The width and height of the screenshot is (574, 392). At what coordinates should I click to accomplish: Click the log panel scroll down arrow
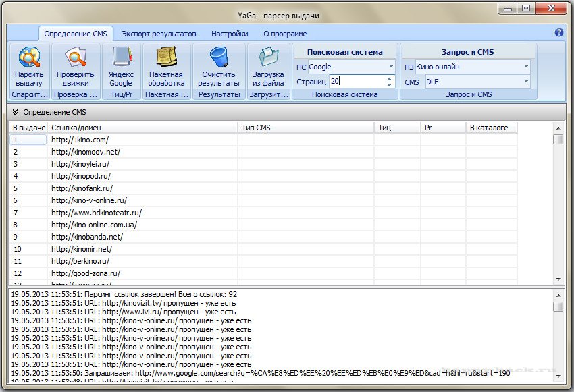click(558, 376)
